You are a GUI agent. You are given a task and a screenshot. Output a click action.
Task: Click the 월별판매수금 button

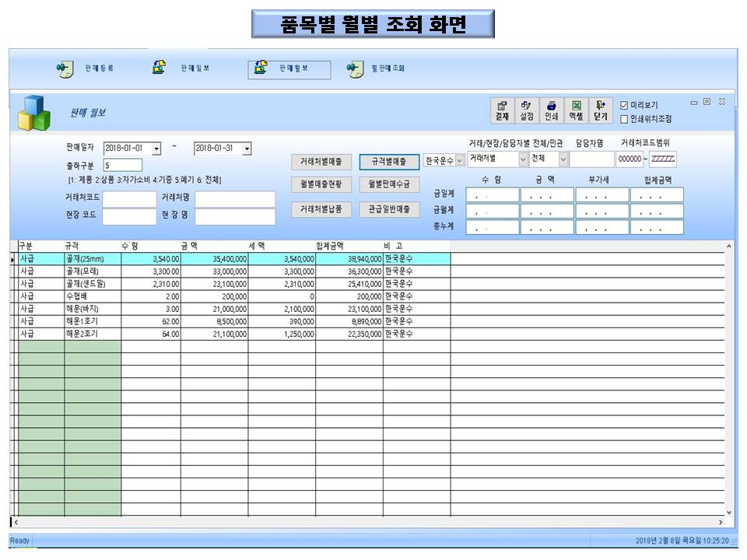(389, 185)
